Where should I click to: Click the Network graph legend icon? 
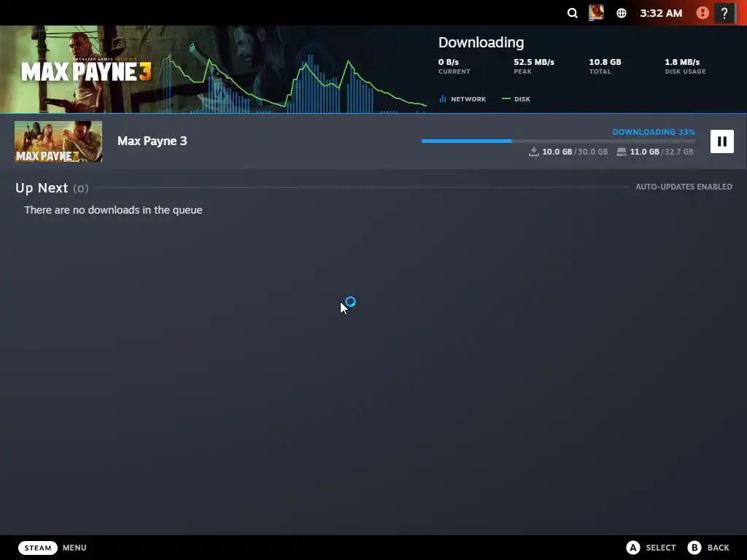[443, 99]
